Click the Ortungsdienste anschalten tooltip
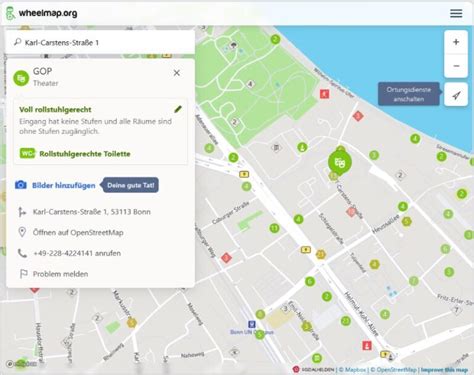 point(409,94)
